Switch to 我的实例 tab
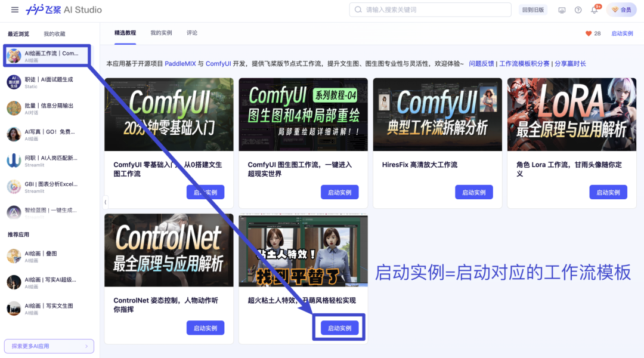 tap(161, 33)
